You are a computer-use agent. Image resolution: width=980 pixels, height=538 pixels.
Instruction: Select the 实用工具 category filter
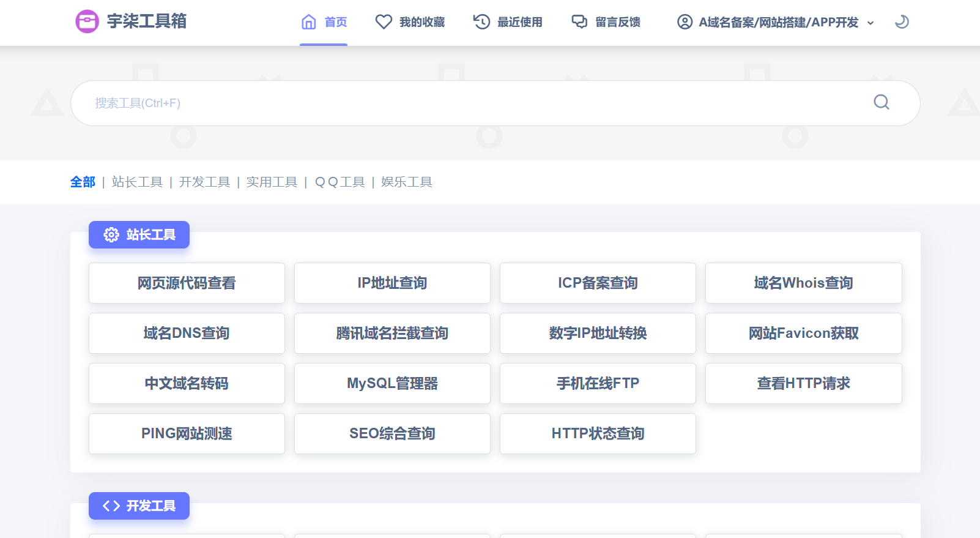tap(272, 182)
